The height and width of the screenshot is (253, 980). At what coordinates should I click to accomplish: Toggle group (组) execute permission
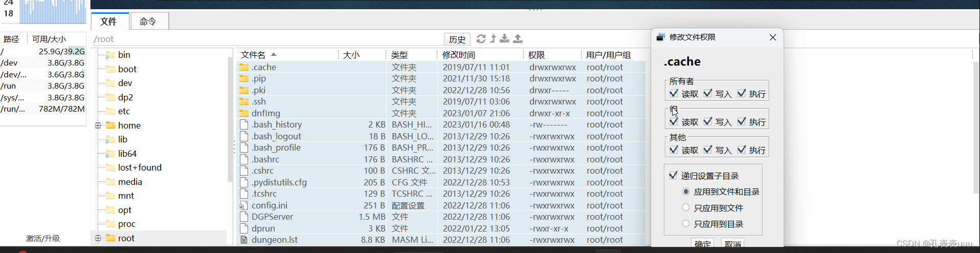point(742,121)
